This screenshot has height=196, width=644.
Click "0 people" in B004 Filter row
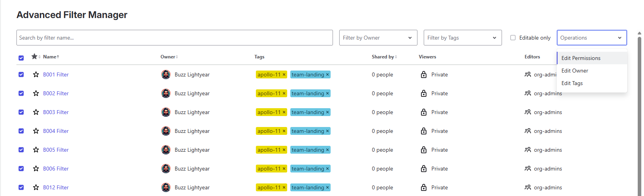pyautogui.click(x=383, y=131)
